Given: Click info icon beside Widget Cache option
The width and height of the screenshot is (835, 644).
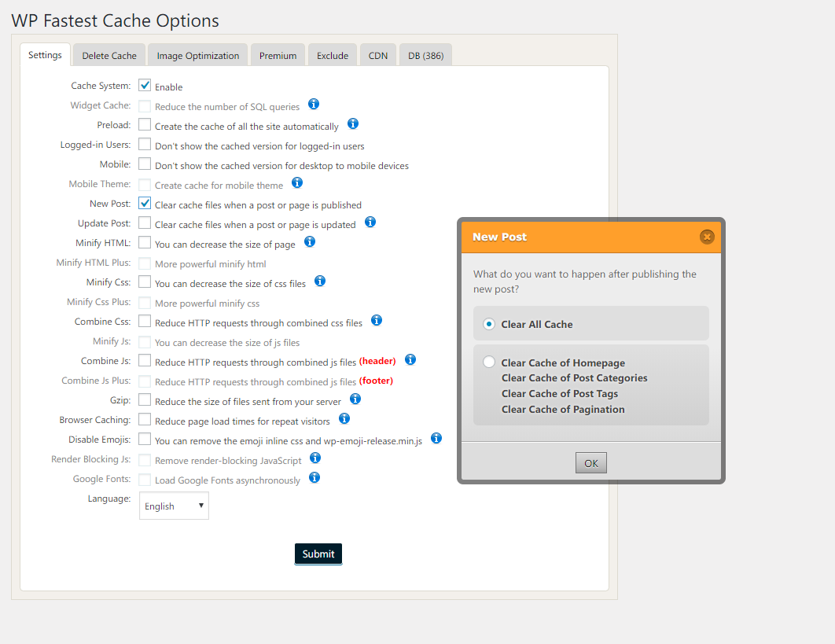Looking at the screenshot, I should point(314,104).
